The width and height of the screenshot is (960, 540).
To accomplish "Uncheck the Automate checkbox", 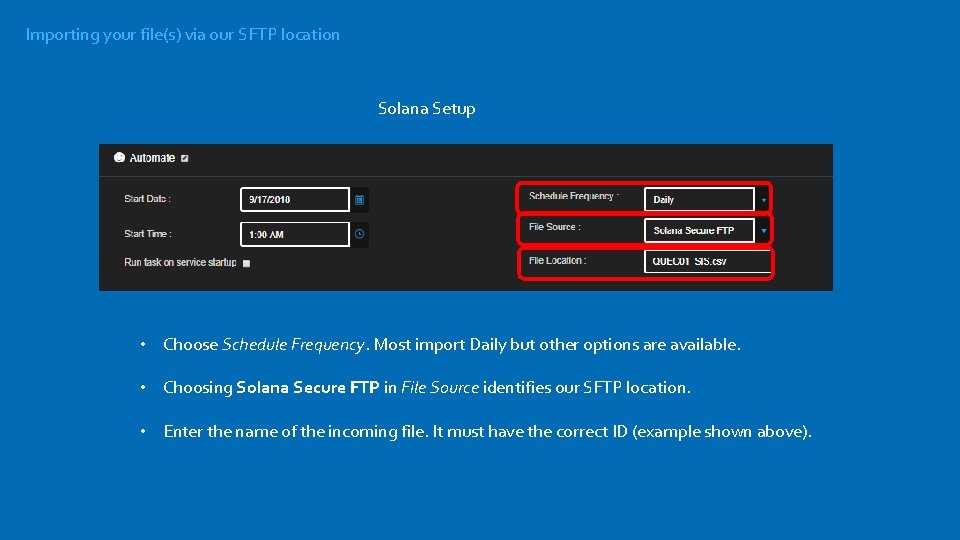I will point(185,158).
